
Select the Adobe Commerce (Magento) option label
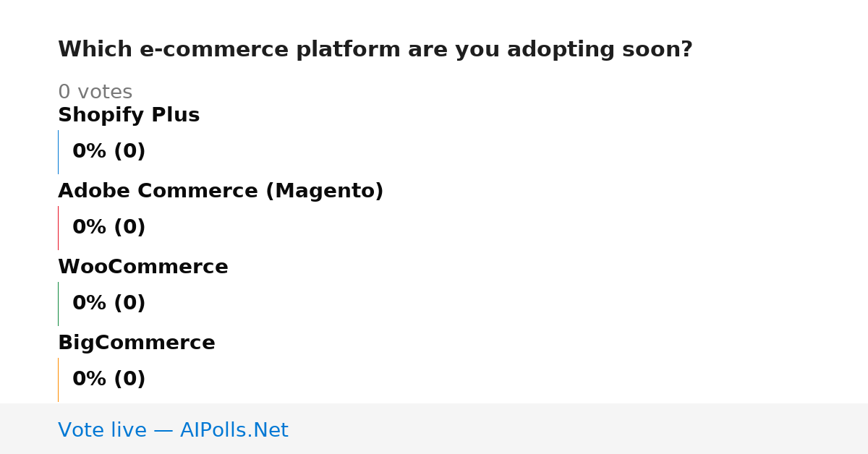[x=221, y=191]
